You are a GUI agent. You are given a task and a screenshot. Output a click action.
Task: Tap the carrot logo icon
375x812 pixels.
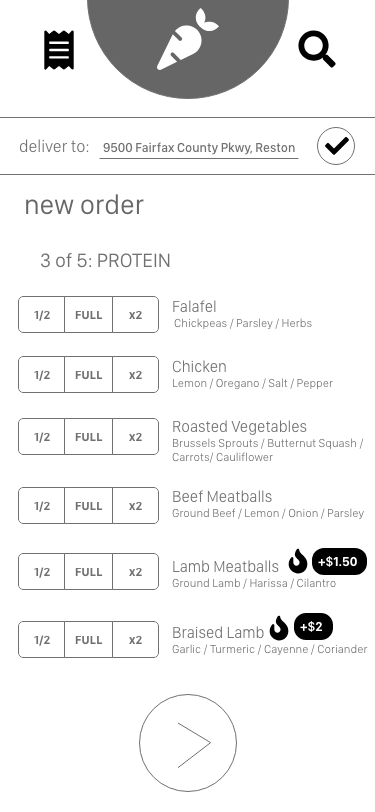[188, 39]
